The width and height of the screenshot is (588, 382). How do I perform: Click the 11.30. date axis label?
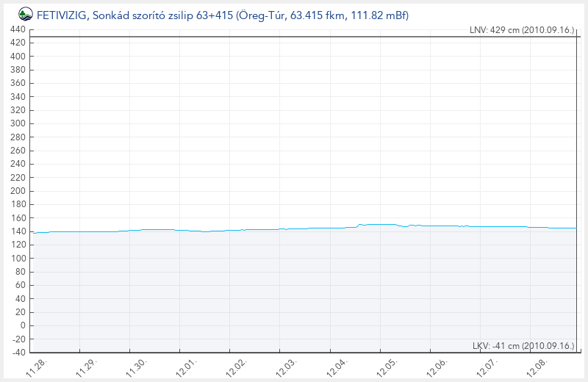(137, 367)
